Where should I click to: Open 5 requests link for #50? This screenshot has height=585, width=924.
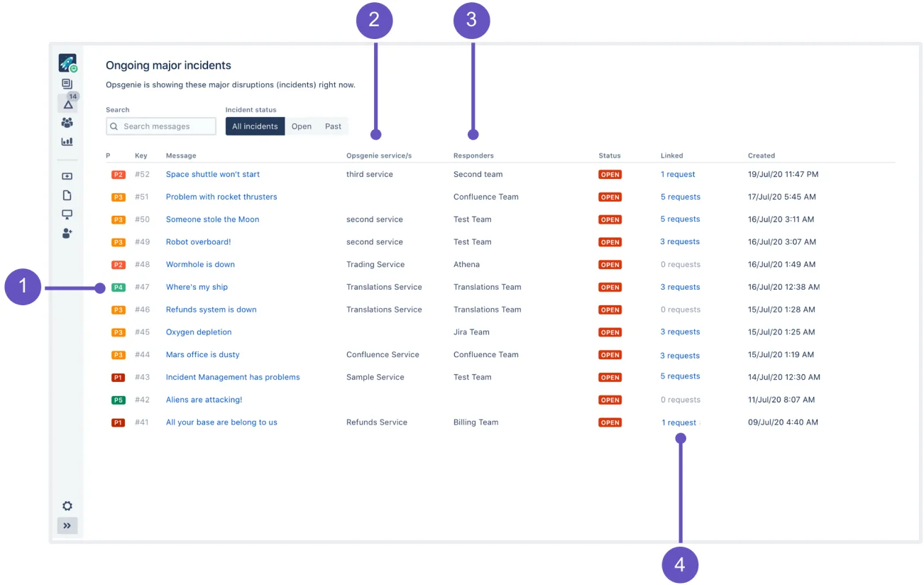pos(681,219)
